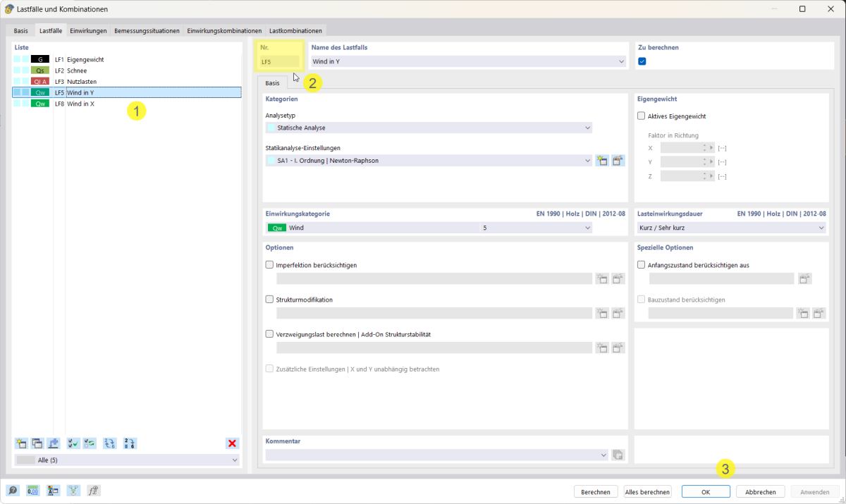Image resolution: width=846 pixels, height=504 pixels.
Task: Click the comment library icon beside Kommentar
Action: tap(618, 455)
